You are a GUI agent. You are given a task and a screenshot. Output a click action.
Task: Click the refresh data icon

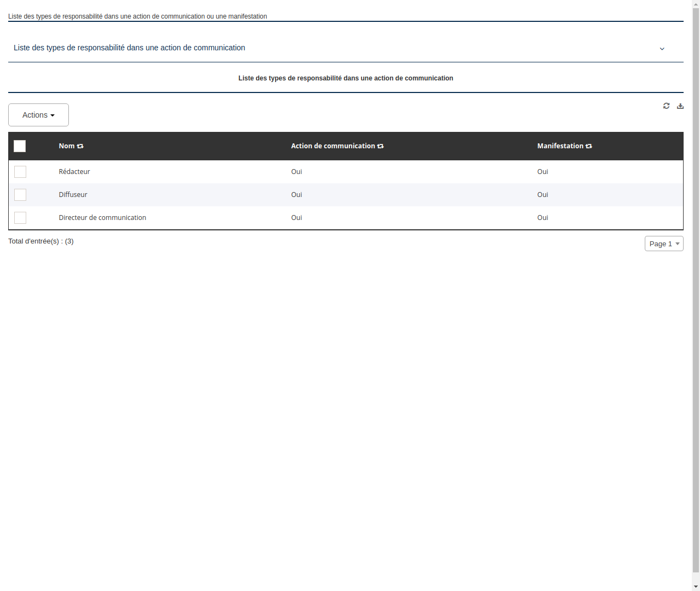[x=666, y=106]
